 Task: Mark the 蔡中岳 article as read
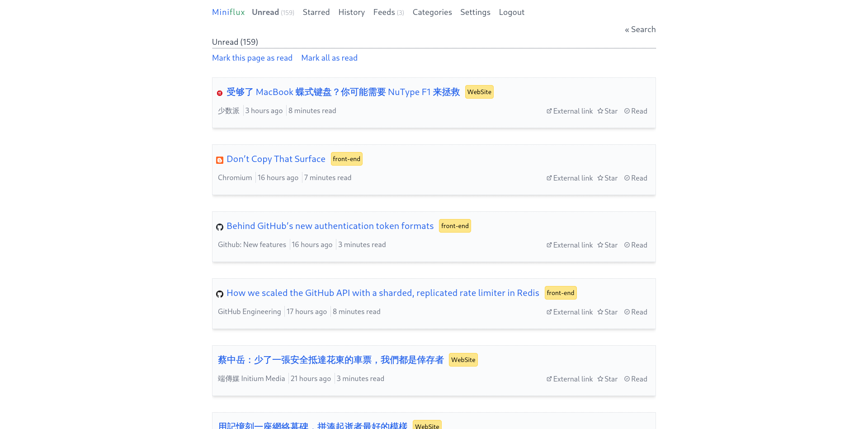636,379
